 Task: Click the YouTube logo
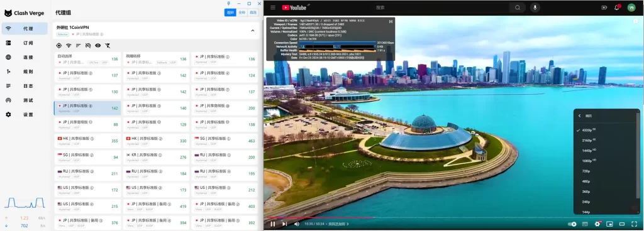coord(294,8)
